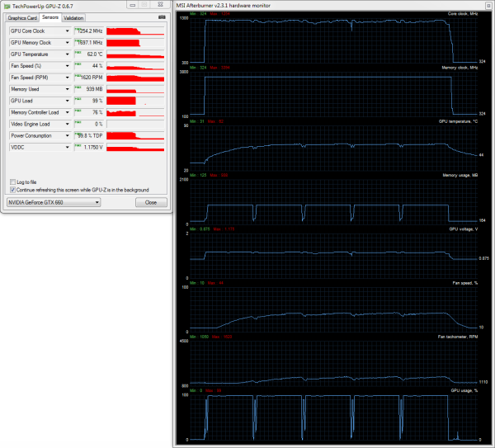Minimize the GPU-Z window
This screenshot has height=448, width=495.
tap(134, 5)
